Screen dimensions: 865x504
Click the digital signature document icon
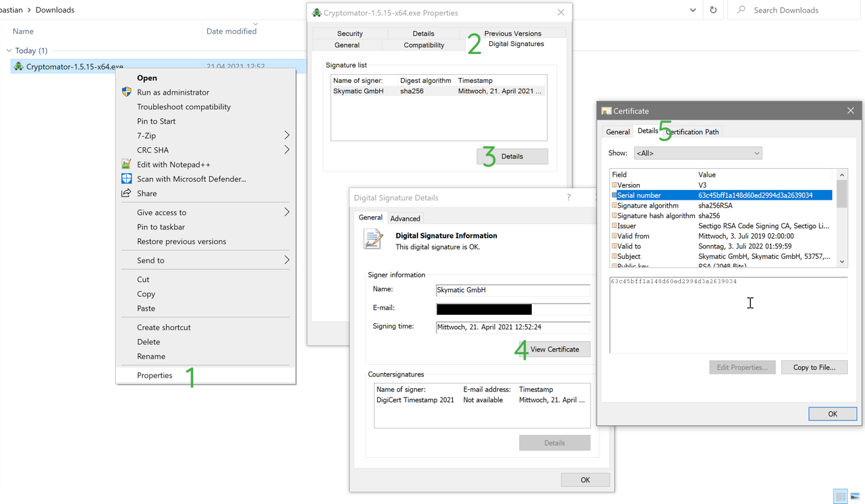[x=373, y=239]
